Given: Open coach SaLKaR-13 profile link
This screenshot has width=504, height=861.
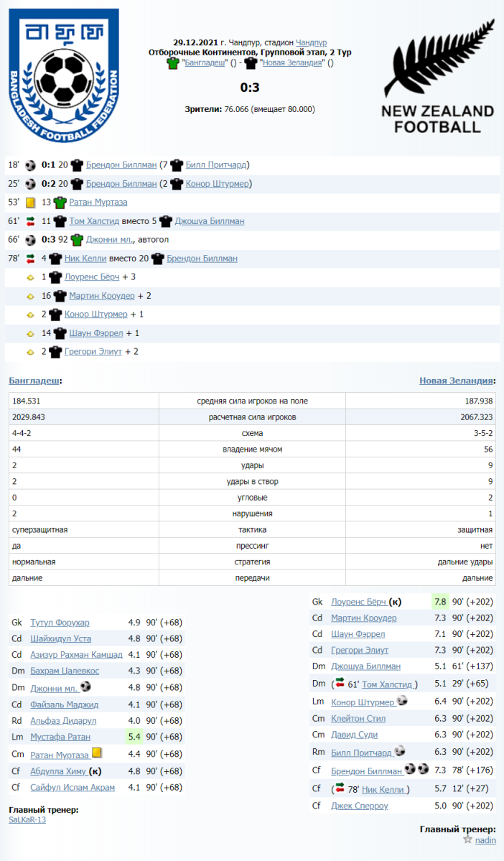Looking at the screenshot, I should click(x=27, y=820).
